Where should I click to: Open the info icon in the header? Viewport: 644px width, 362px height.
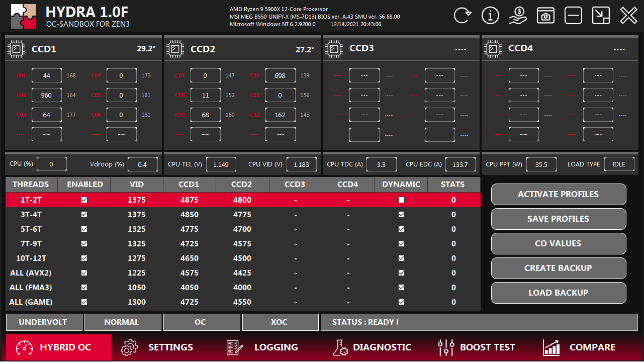490,16
